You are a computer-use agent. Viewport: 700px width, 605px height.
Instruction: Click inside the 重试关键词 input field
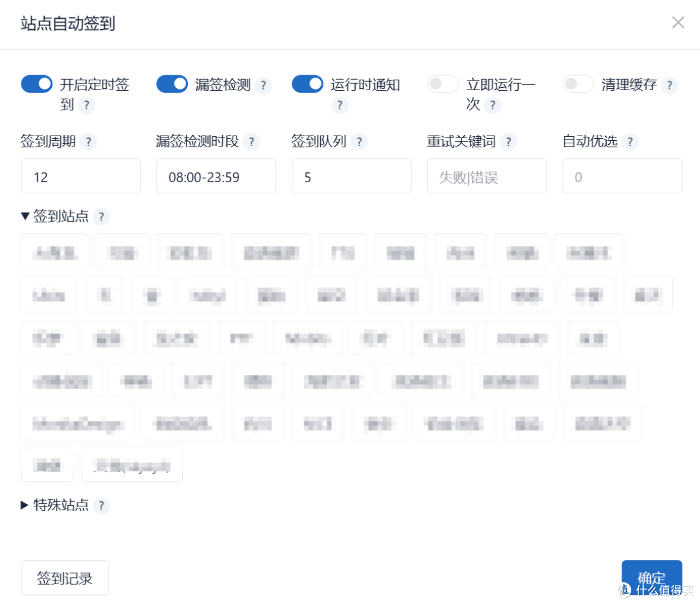(487, 176)
